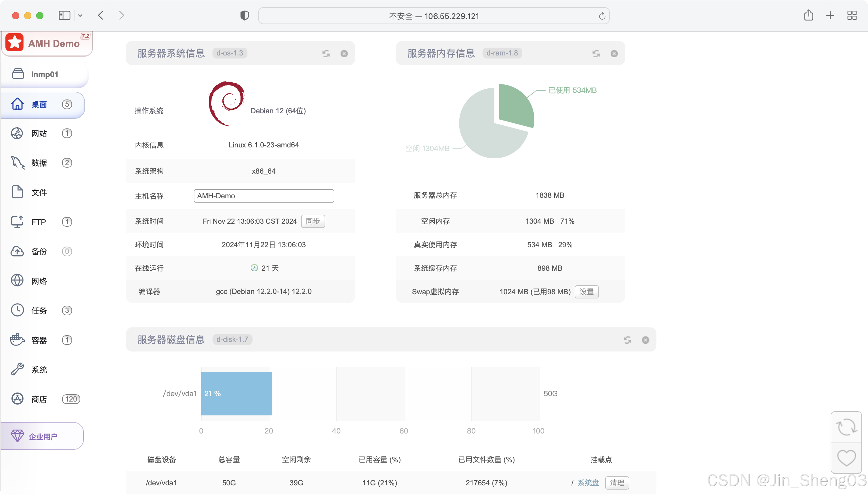Open the lnmp01 environment selector
This screenshot has height=495, width=868.
coord(44,74)
